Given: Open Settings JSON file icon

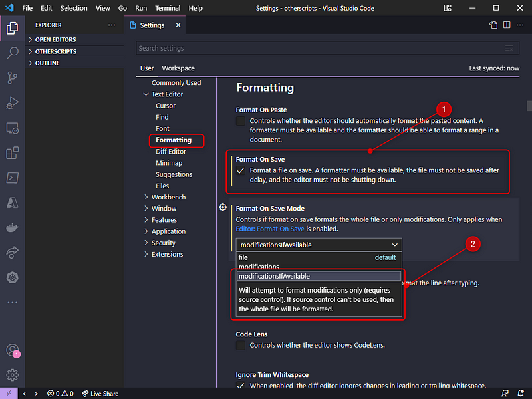Looking at the screenshot, I should [x=493, y=25].
